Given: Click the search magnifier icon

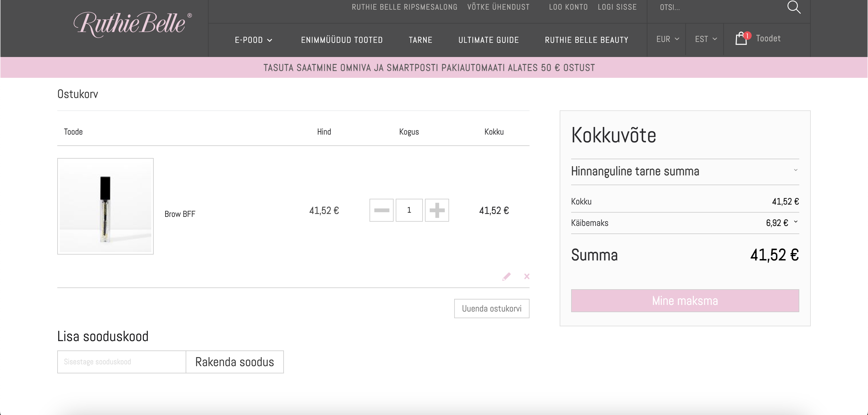Looking at the screenshot, I should tap(794, 7).
